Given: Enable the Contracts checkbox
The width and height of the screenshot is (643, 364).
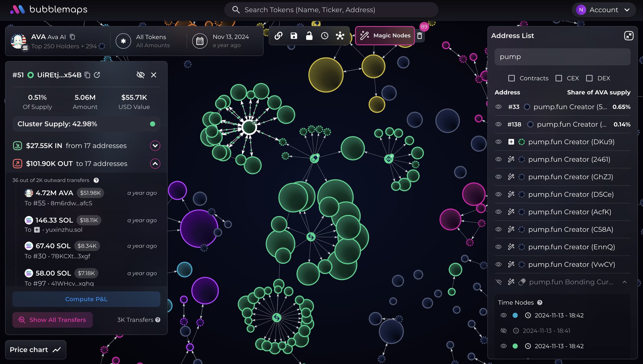Looking at the screenshot, I should (511, 78).
